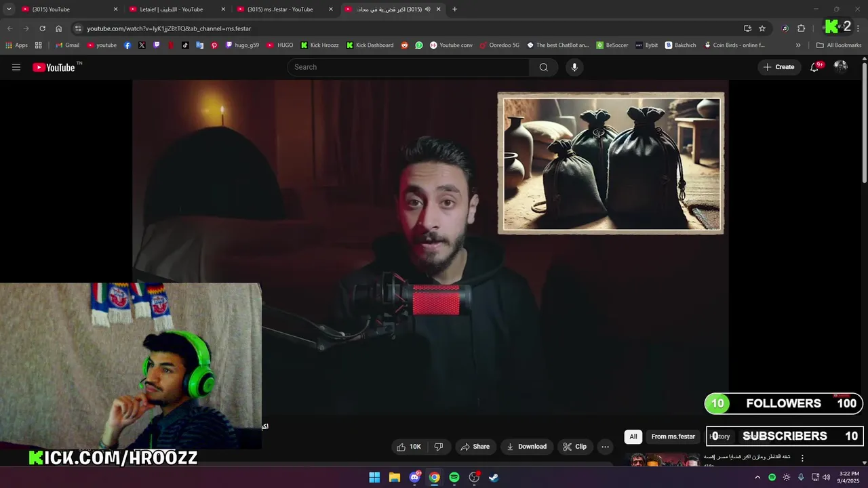
Task: Open Steam from the taskbar
Action: (x=494, y=477)
